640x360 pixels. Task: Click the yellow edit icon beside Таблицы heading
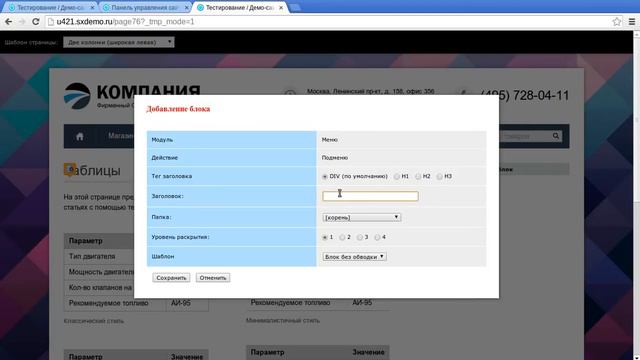click(x=70, y=169)
